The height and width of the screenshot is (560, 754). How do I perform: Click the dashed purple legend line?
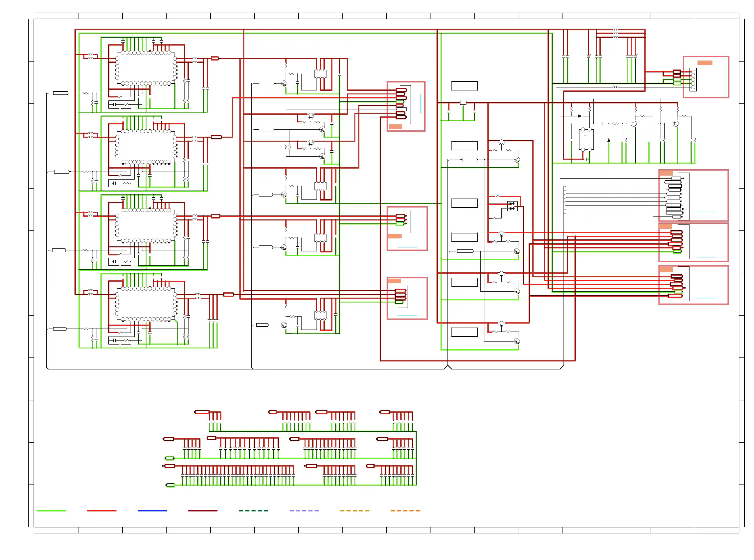tap(304, 511)
